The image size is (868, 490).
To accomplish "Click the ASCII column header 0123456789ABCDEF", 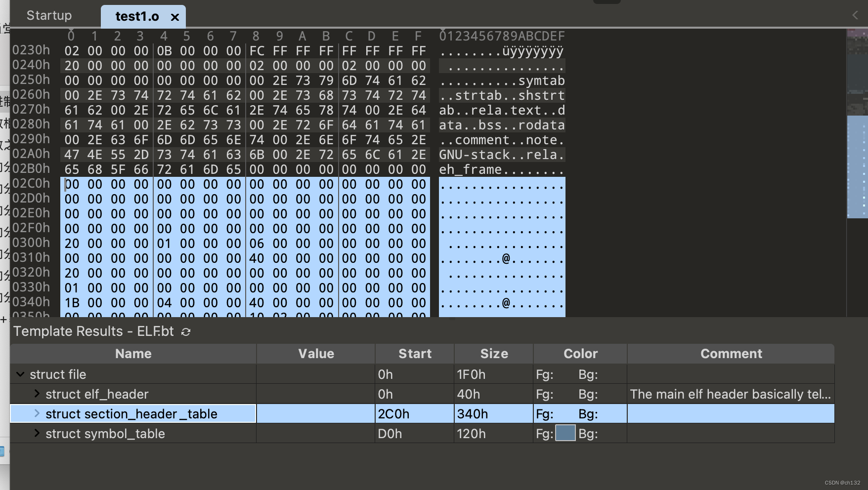I will (502, 36).
